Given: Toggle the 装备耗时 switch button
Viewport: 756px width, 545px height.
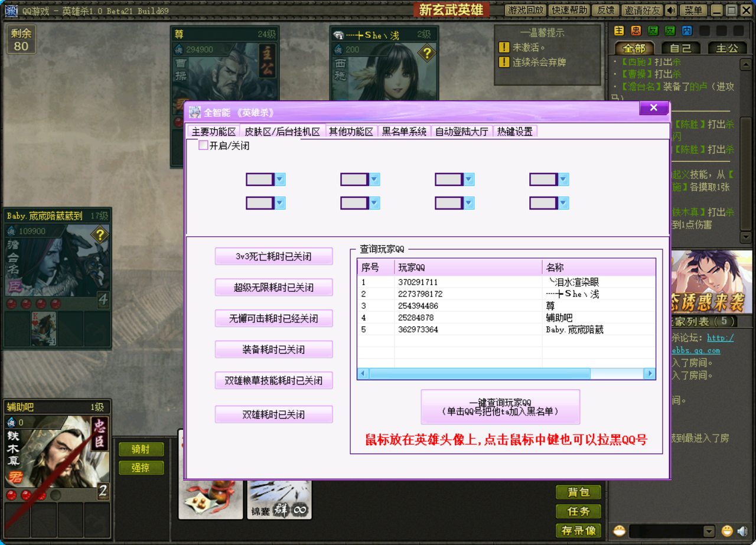Looking at the screenshot, I should point(273,350).
